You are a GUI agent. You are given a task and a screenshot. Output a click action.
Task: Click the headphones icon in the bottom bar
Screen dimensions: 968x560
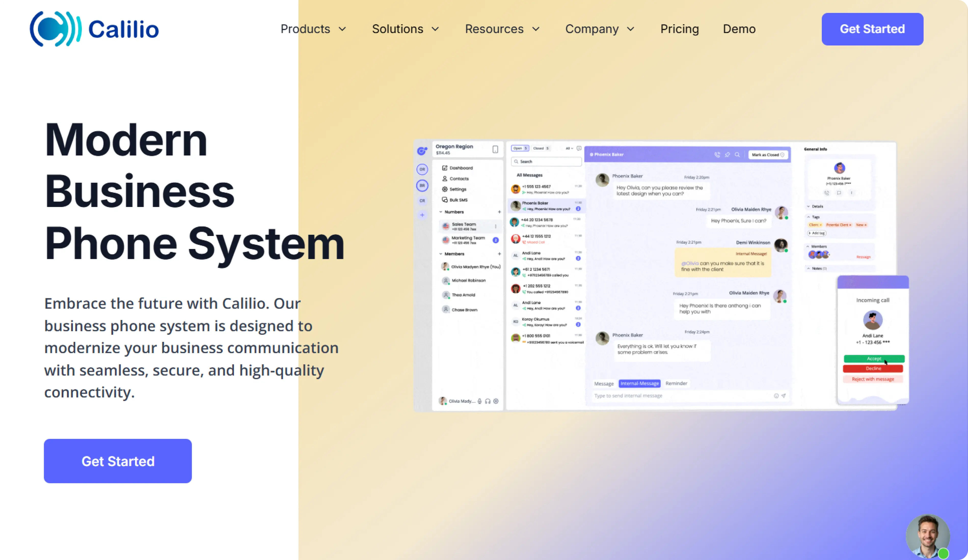coord(488,401)
